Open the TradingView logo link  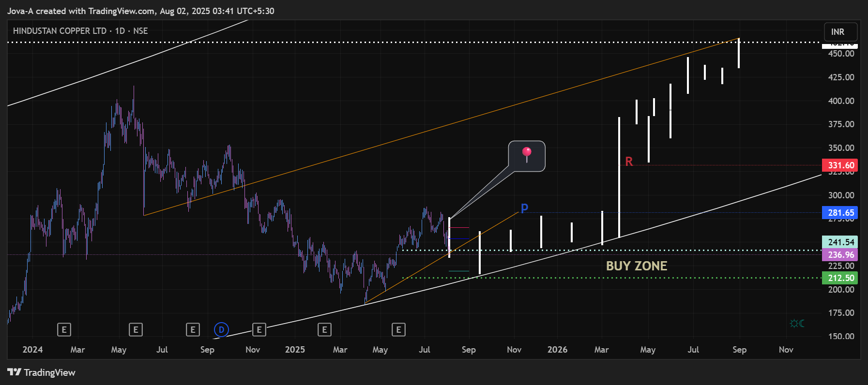click(x=42, y=372)
